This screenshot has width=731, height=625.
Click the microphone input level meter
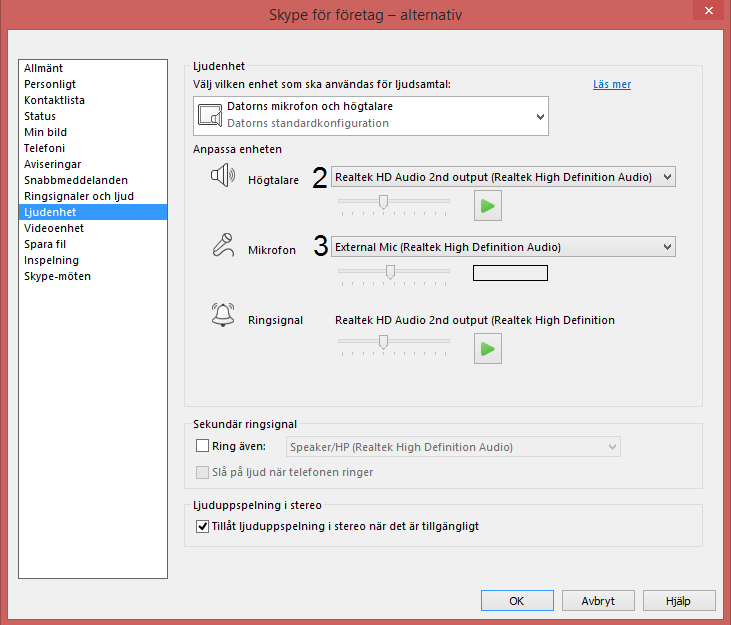tap(510, 273)
